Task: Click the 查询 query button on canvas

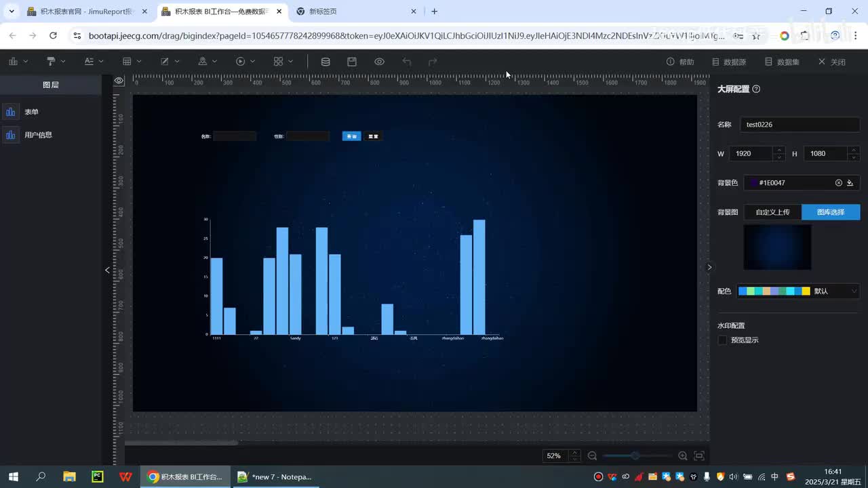Action: point(351,136)
